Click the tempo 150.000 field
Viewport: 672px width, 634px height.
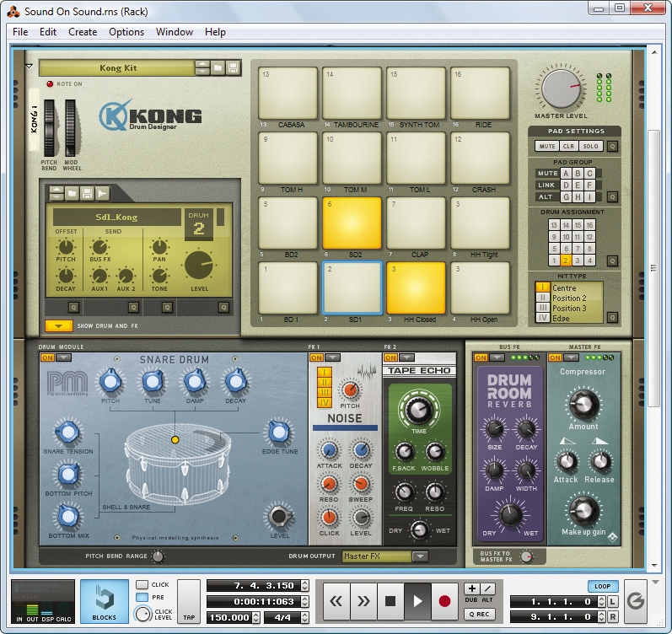229,617
